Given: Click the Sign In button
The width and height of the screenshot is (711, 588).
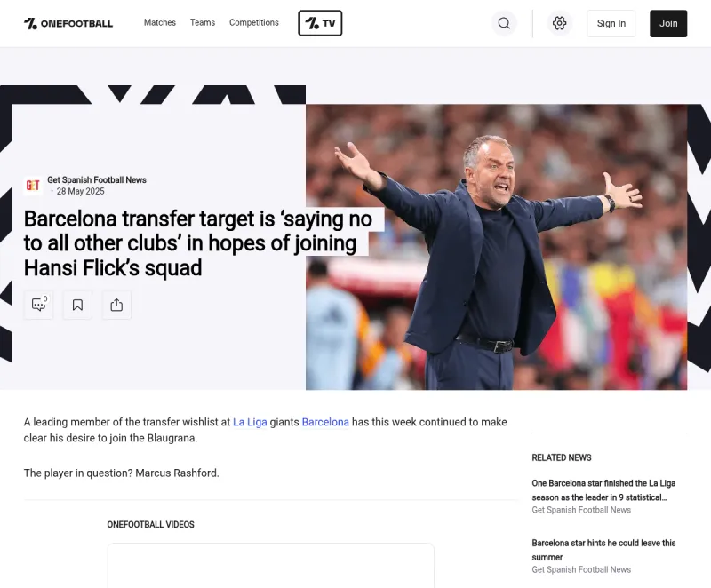Looking at the screenshot, I should point(611,24).
